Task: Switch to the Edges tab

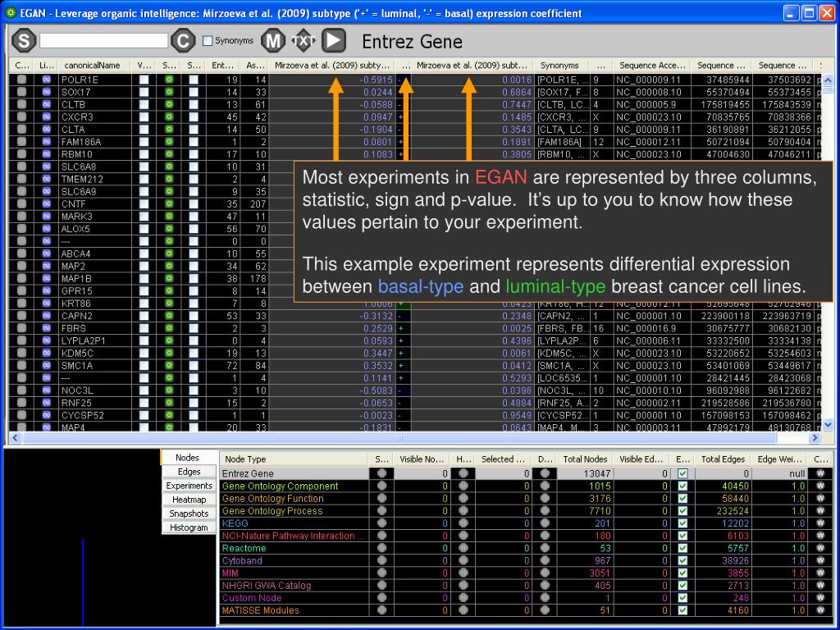Action: click(x=189, y=472)
